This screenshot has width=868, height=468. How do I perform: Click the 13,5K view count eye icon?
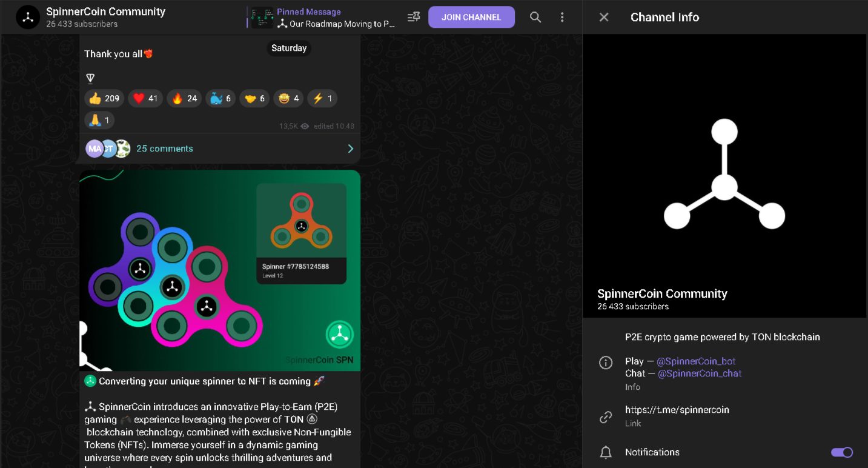305,126
